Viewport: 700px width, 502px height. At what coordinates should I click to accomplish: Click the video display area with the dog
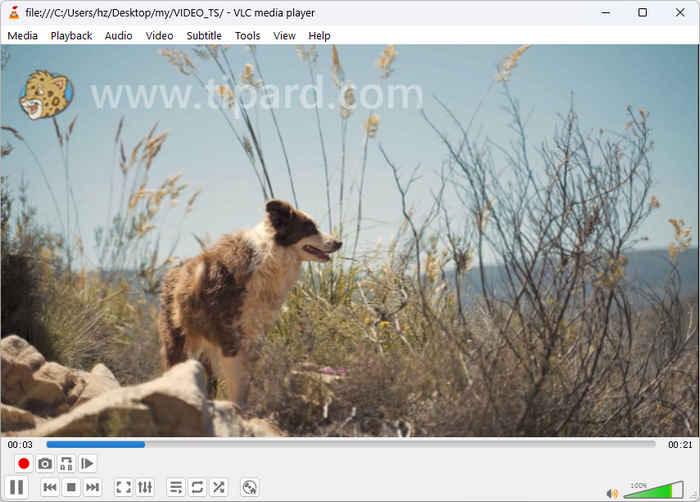(x=350, y=240)
